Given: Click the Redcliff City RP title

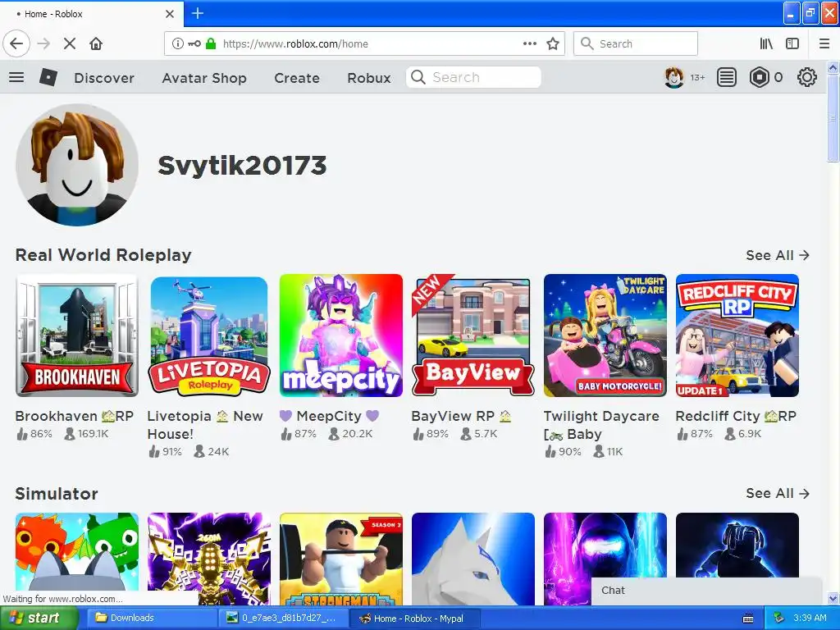Looking at the screenshot, I should point(736,416).
